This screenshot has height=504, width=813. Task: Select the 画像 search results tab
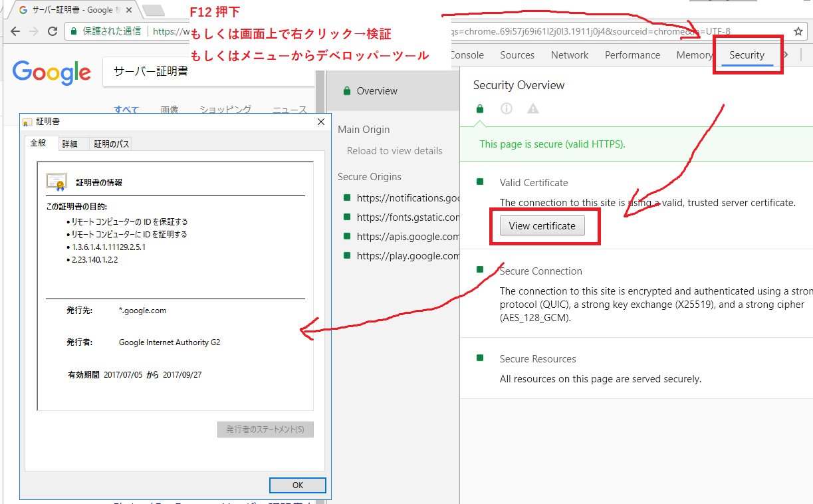170,110
